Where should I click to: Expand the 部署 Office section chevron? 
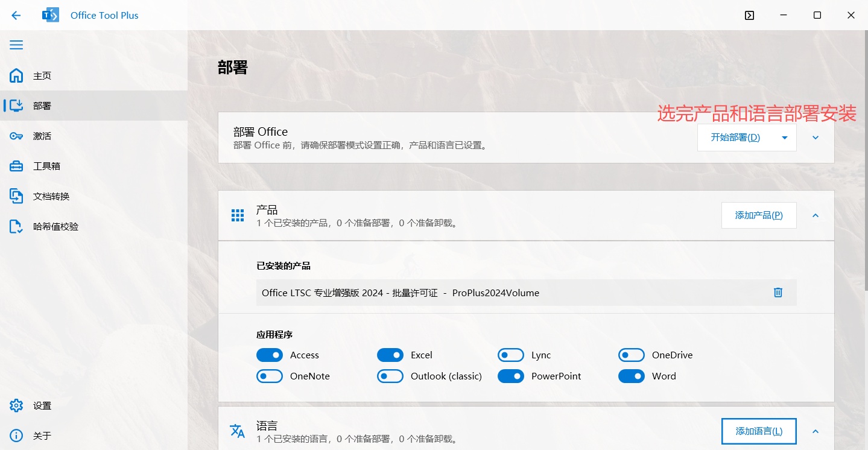click(816, 138)
